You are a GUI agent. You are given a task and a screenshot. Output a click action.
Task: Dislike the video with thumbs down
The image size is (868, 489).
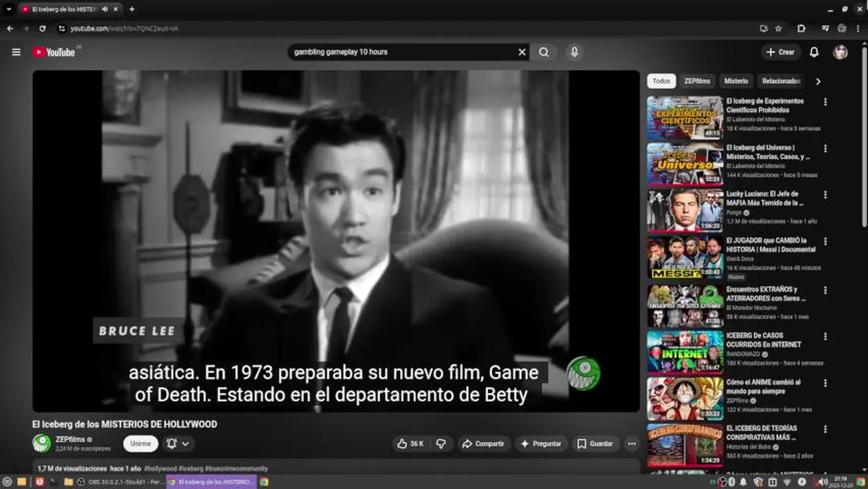click(441, 443)
